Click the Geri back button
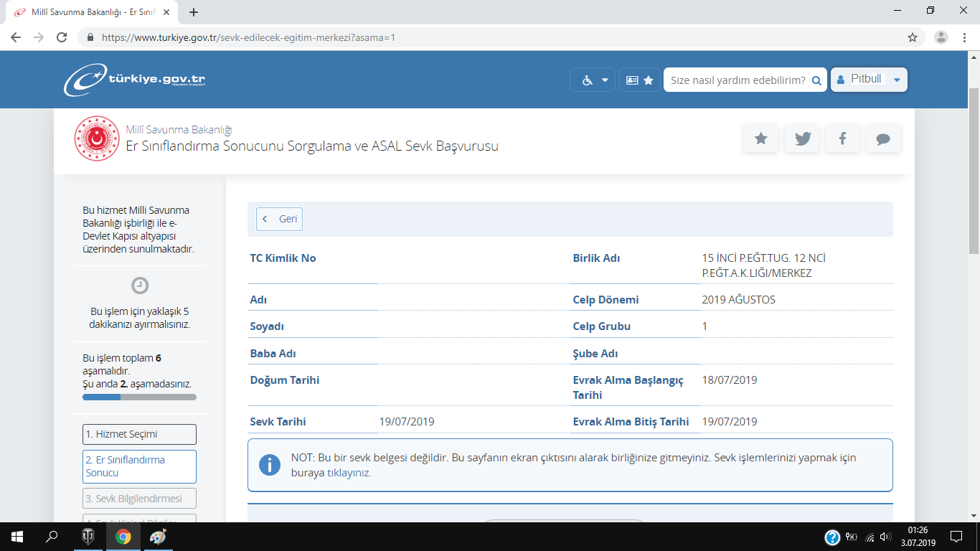The image size is (980, 551). (280, 219)
